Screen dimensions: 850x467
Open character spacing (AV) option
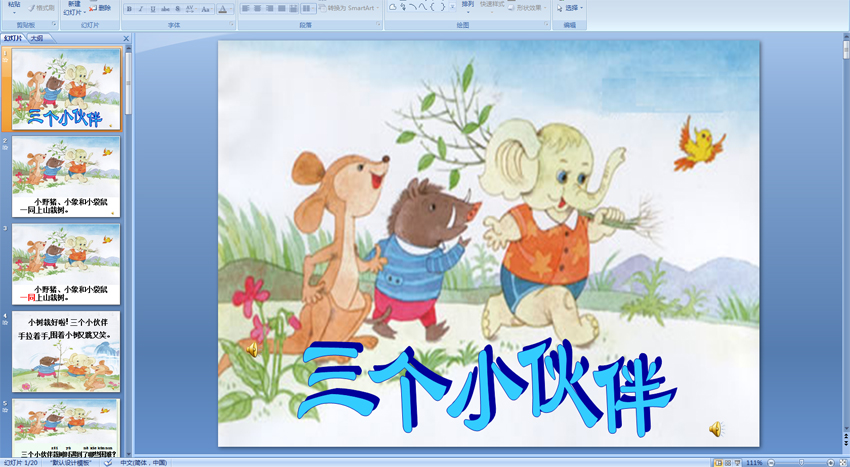tap(191, 9)
